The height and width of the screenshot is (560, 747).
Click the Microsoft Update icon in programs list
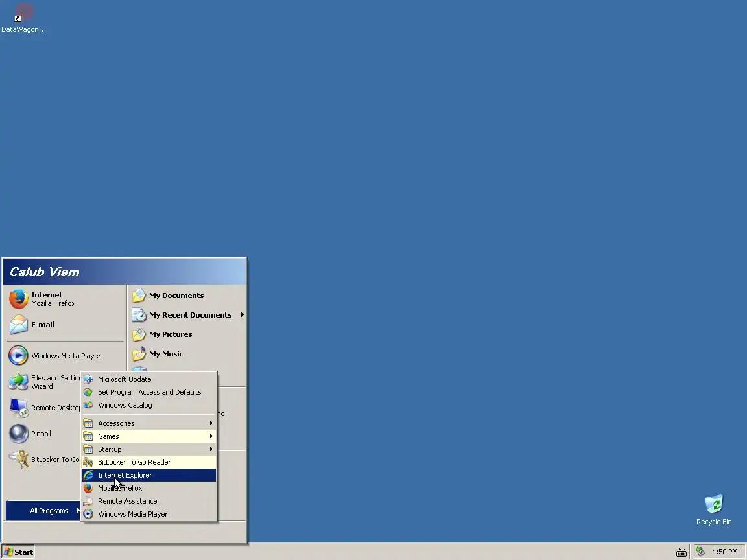coord(88,379)
